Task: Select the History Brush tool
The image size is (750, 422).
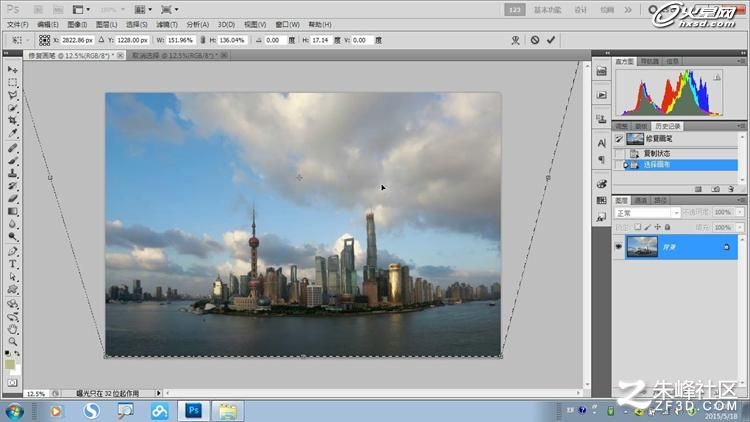Action: [x=12, y=186]
